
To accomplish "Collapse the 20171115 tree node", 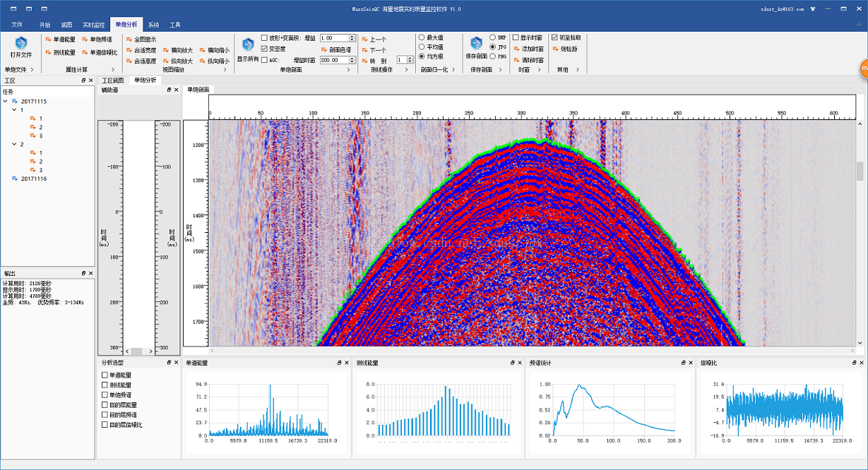I will pyautogui.click(x=6, y=101).
